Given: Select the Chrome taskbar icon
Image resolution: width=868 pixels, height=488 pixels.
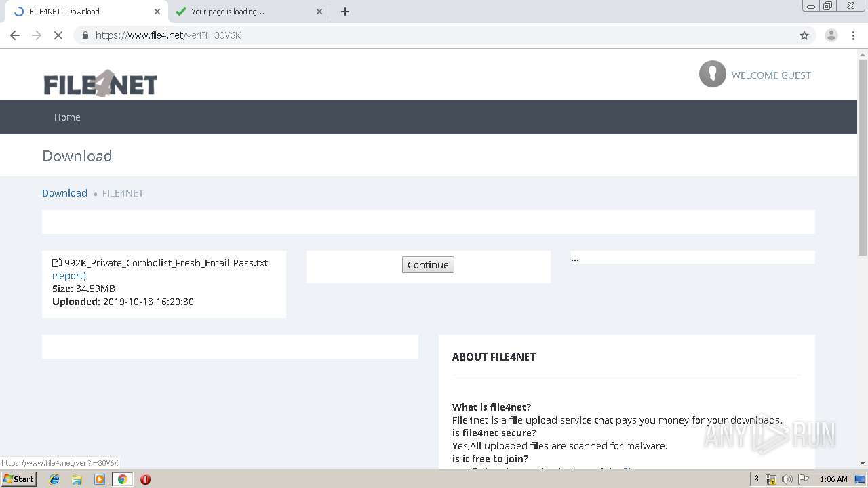Looking at the screenshot, I should point(122,479).
